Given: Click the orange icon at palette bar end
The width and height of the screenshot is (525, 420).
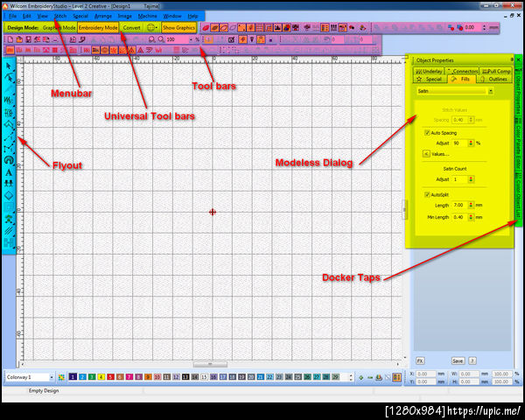Looking at the screenshot, I should [396, 377].
